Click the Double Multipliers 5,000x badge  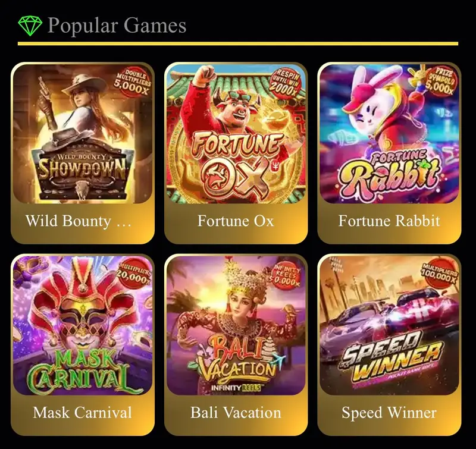[x=133, y=81]
